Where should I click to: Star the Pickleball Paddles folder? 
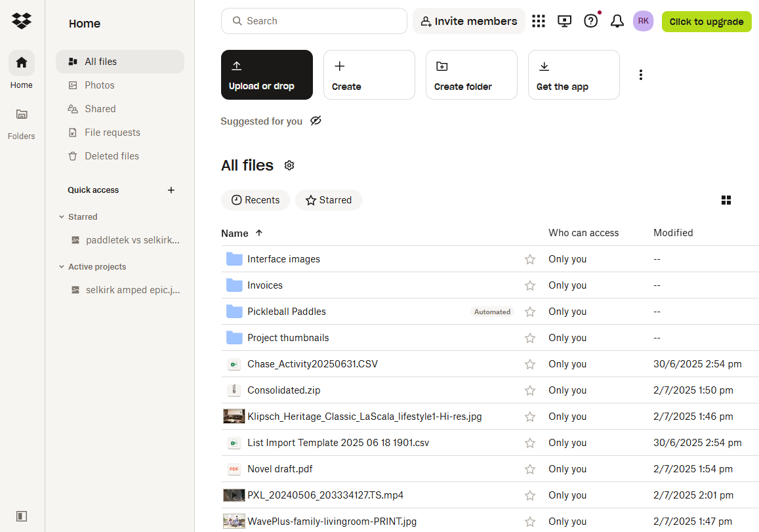530,312
